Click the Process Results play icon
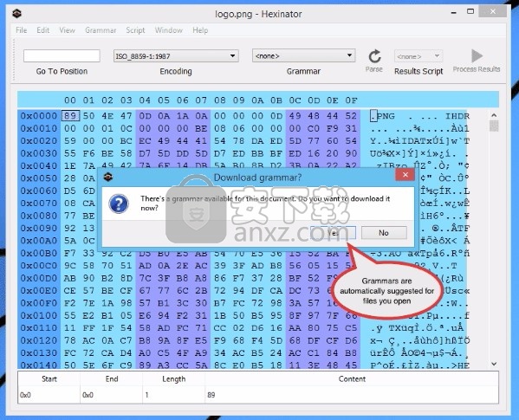The height and width of the screenshot is (420, 519). tap(477, 56)
